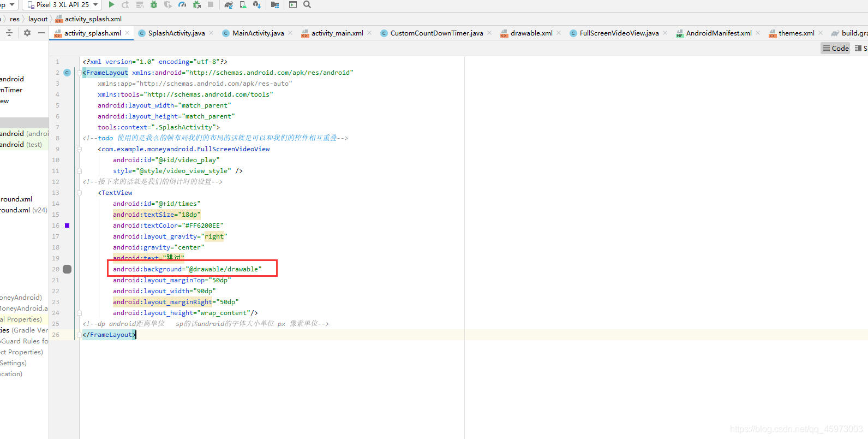Close the SplashActivity.java tab

[211, 33]
